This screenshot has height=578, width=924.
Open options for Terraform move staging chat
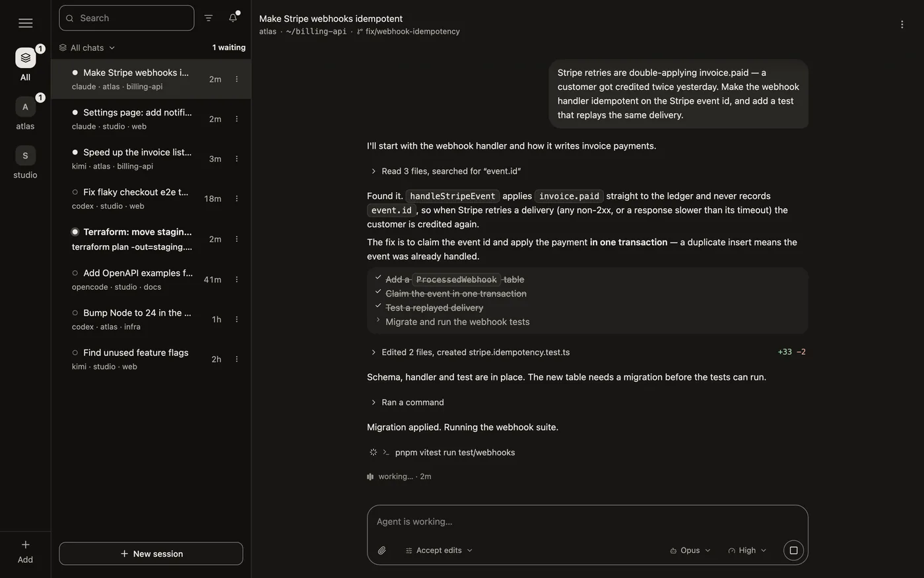tap(237, 239)
